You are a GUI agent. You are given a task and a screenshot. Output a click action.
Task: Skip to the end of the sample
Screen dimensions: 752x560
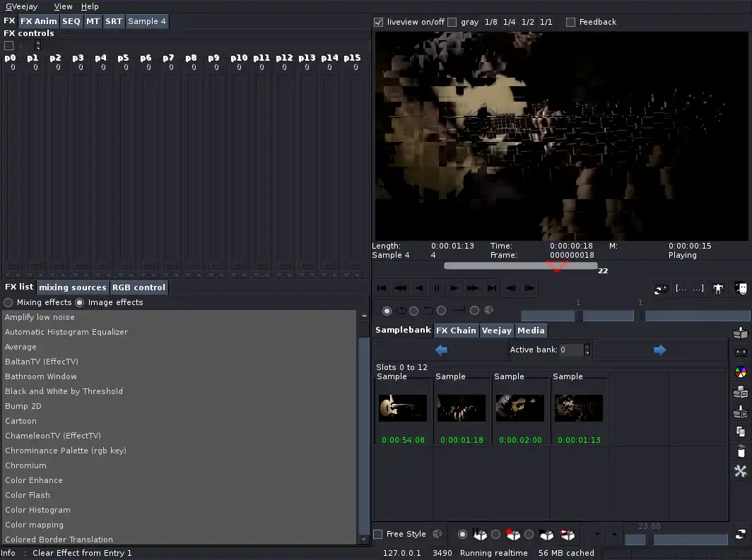(492, 288)
